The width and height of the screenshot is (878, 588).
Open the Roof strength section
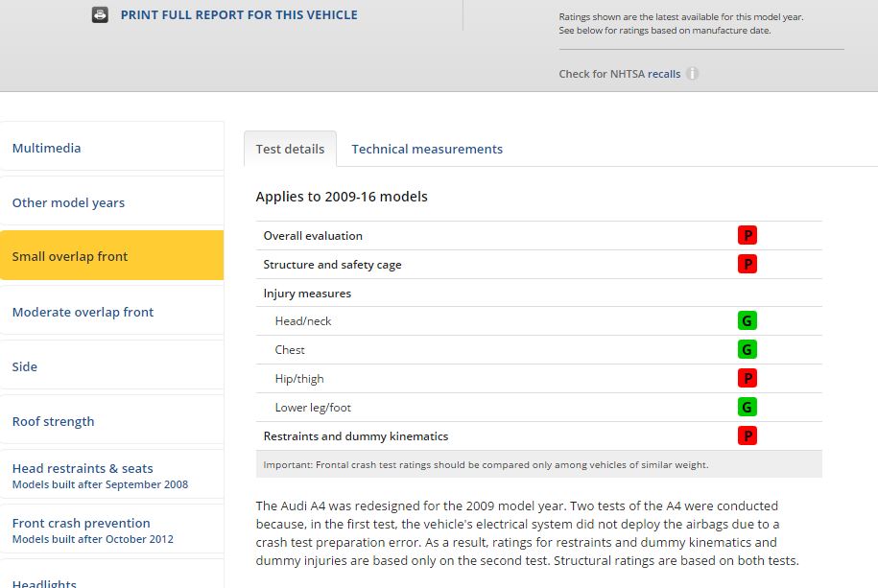coord(112,421)
